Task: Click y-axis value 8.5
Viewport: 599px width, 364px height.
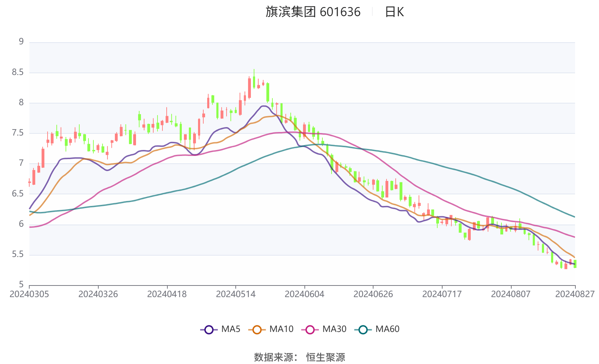Action: [18, 73]
